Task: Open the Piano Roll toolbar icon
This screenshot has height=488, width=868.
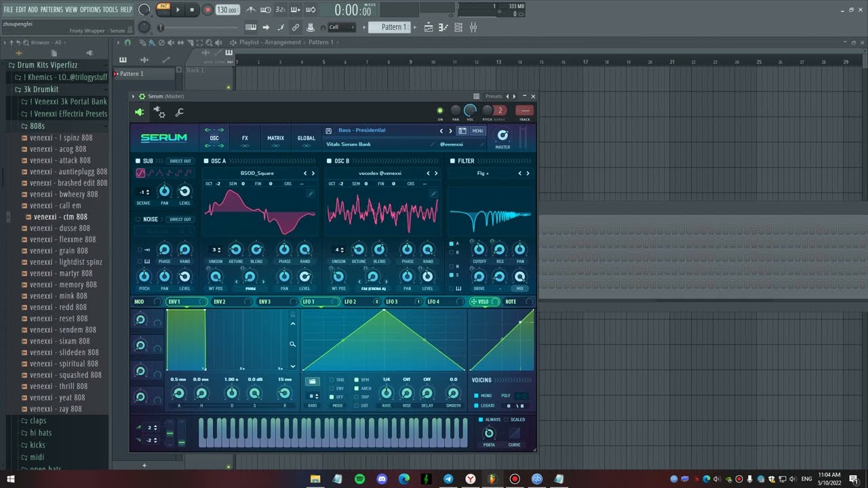Action: click(x=443, y=27)
